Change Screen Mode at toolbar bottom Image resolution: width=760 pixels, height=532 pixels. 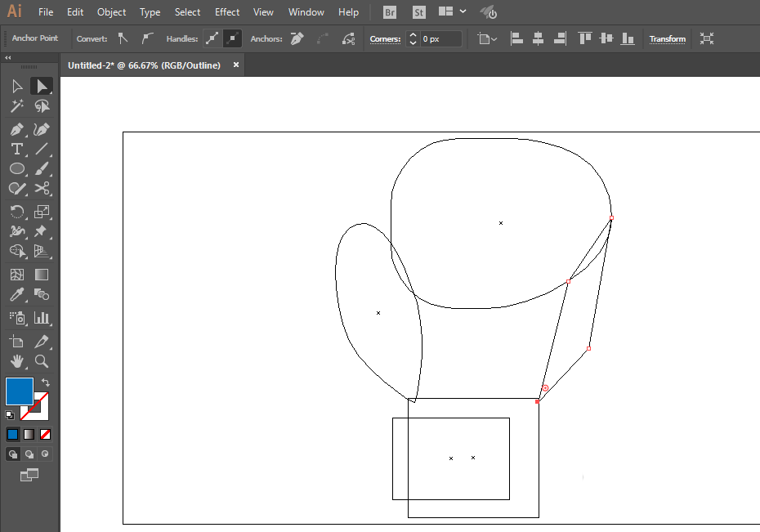tap(29, 476)
